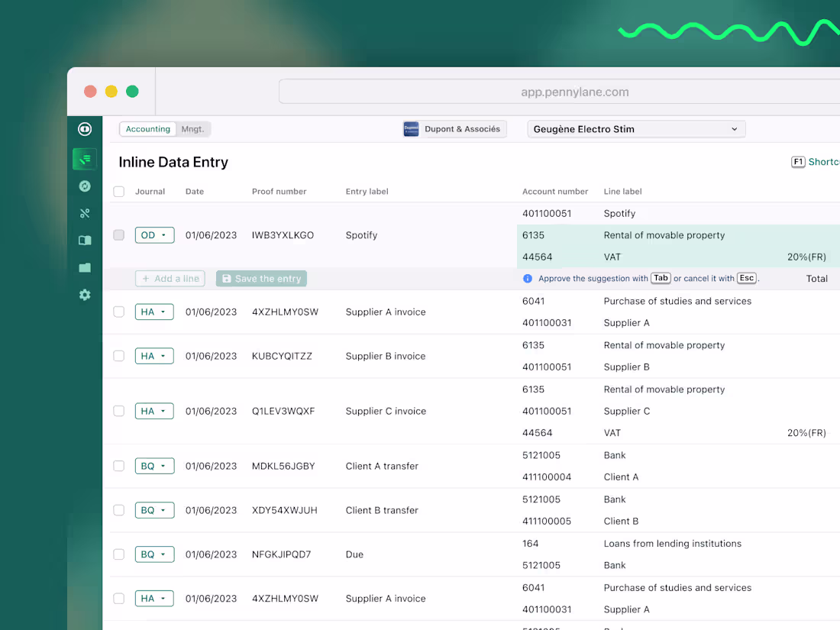Image resolution: width=840 pixels, height=630 pixels.
Task: Open the documents folder icon in sidebar
Action: [x=85, y=267]
